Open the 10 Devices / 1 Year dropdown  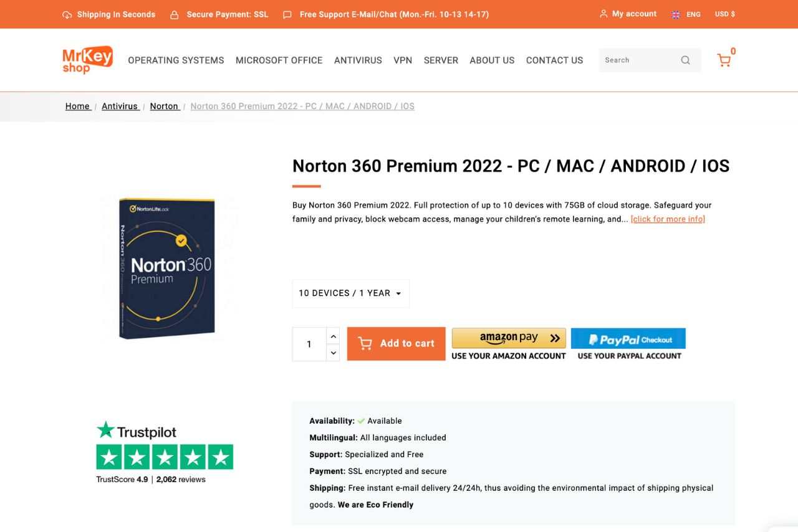[x=350, y=293]
